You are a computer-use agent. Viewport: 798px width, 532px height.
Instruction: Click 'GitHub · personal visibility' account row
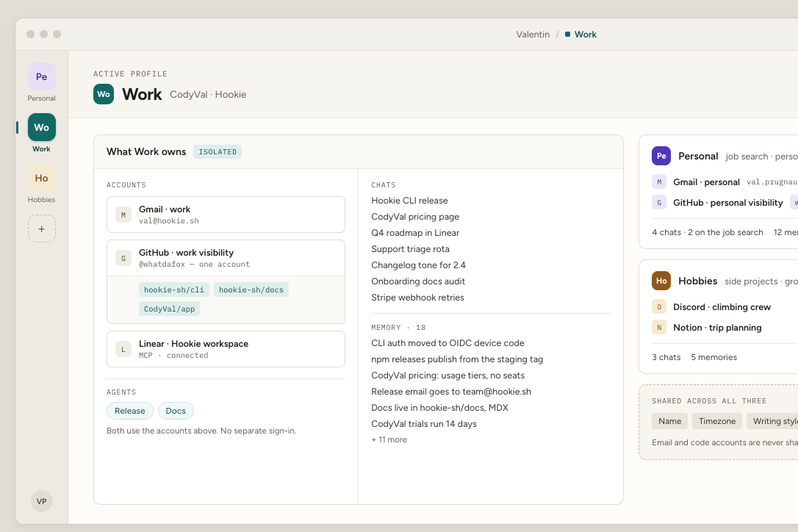click(727, 203)
